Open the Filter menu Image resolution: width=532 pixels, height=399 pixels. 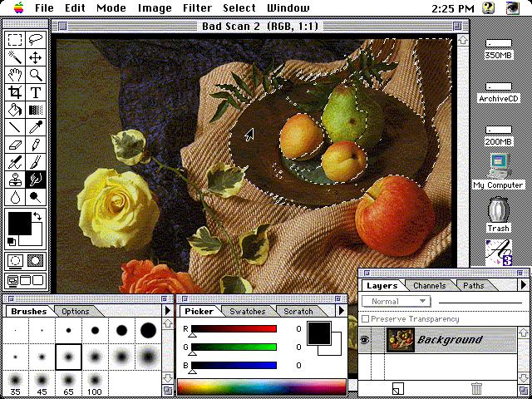pyautogui.click(x=197, y=8)
